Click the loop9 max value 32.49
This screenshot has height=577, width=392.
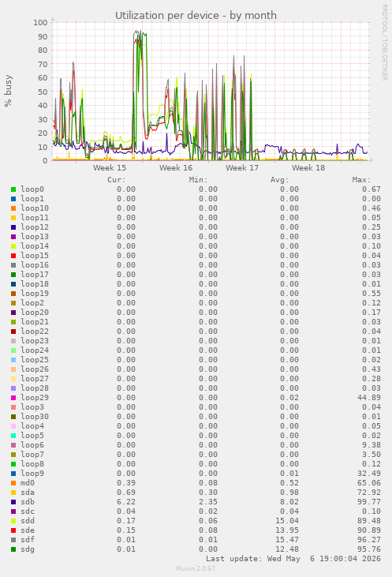click(369, 474)
